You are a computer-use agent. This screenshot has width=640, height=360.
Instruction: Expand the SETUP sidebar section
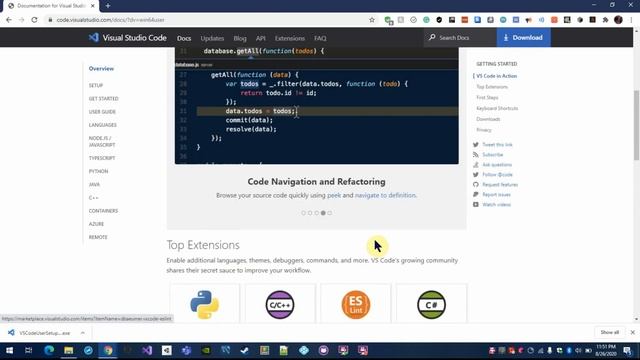(x=96, y=85)
